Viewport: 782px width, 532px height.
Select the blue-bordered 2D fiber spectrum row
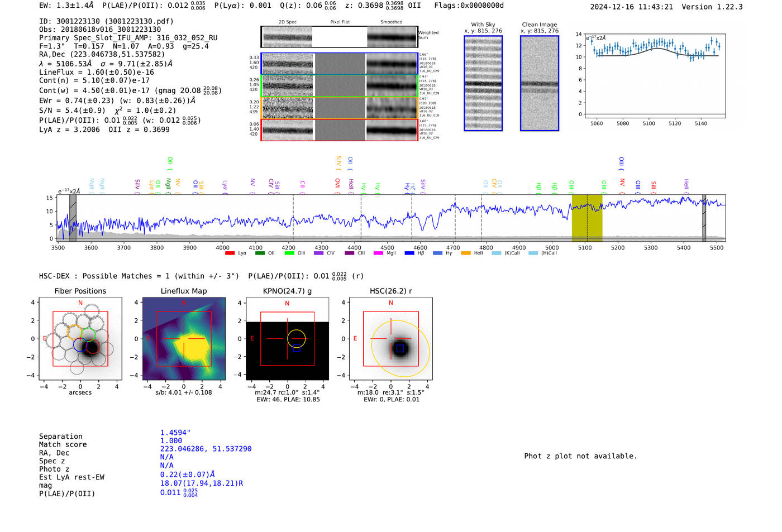340,64
